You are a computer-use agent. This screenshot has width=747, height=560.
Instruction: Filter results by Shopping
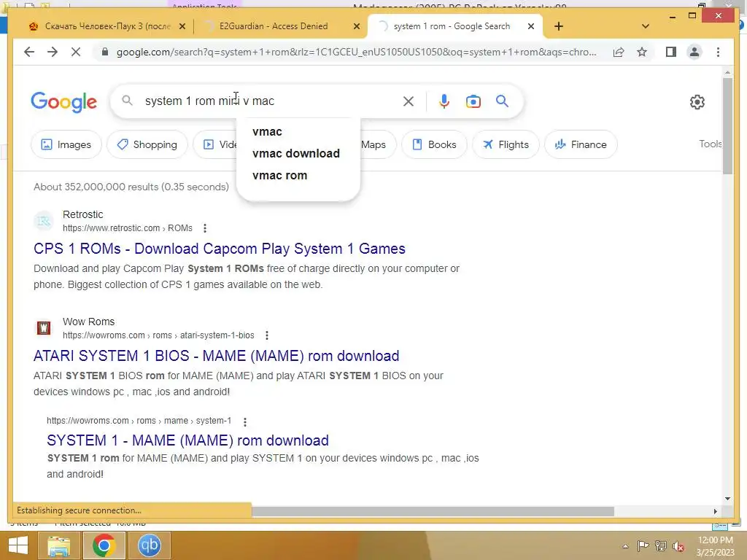point(147,144)
